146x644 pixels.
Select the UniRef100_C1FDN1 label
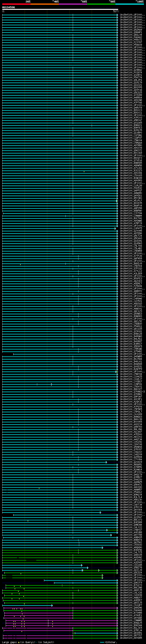131,135
